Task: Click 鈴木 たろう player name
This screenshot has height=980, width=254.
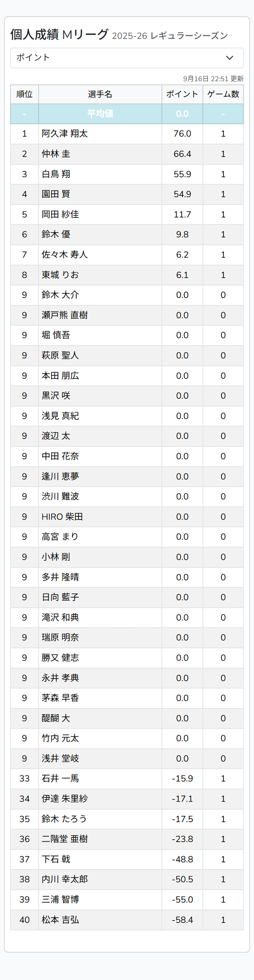Action: tap(64, 819)
